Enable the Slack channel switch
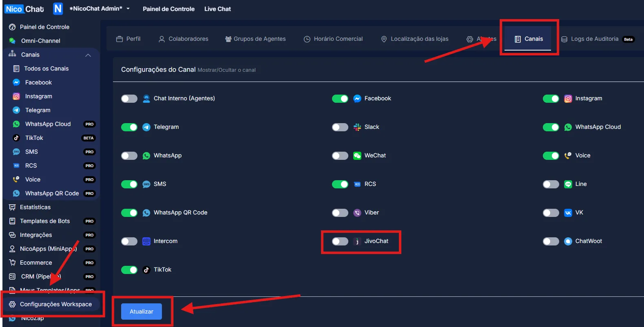 340,127
